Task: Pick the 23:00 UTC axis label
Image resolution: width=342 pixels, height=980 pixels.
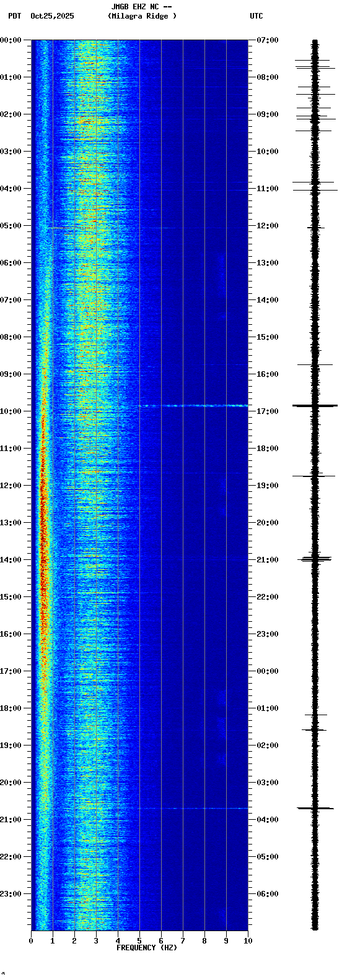Action: (268, 634)
